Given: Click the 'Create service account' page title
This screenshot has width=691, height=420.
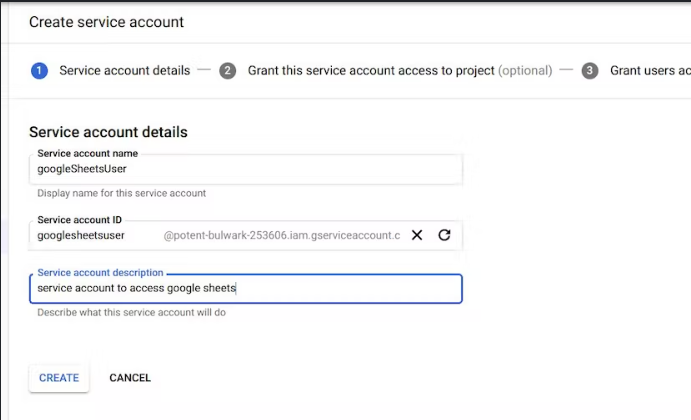Looking at the screenshot, I should pyautogui.click(x=106, y=22).
